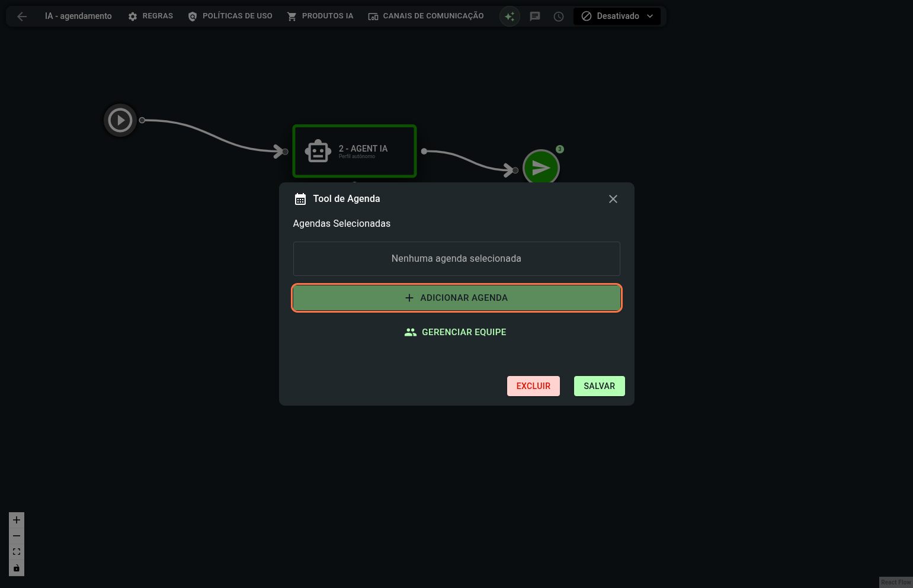Viewport: 913px width, 588px height.
Task: Click the back arrow icon
Action: coord(22,17)
